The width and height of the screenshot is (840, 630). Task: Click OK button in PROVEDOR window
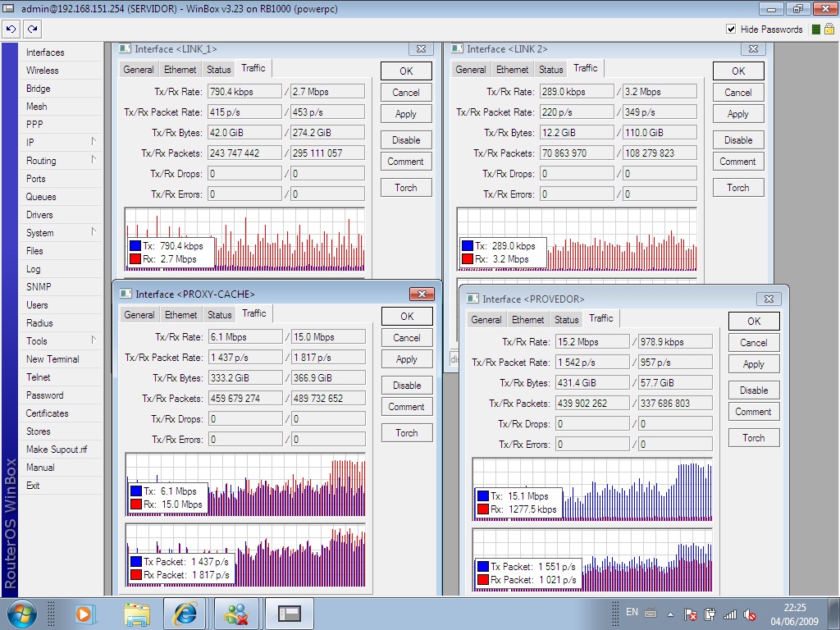[754, 321]
